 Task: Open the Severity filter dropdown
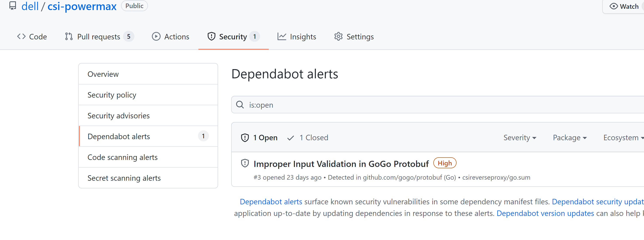pyautogui.click(x=519, y=137)
